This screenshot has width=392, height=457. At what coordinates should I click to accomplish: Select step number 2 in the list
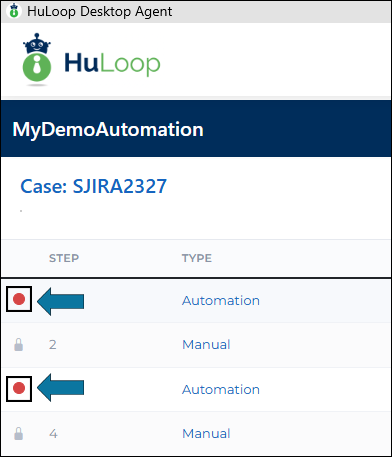pyautogui.click(x=53, y=345)
